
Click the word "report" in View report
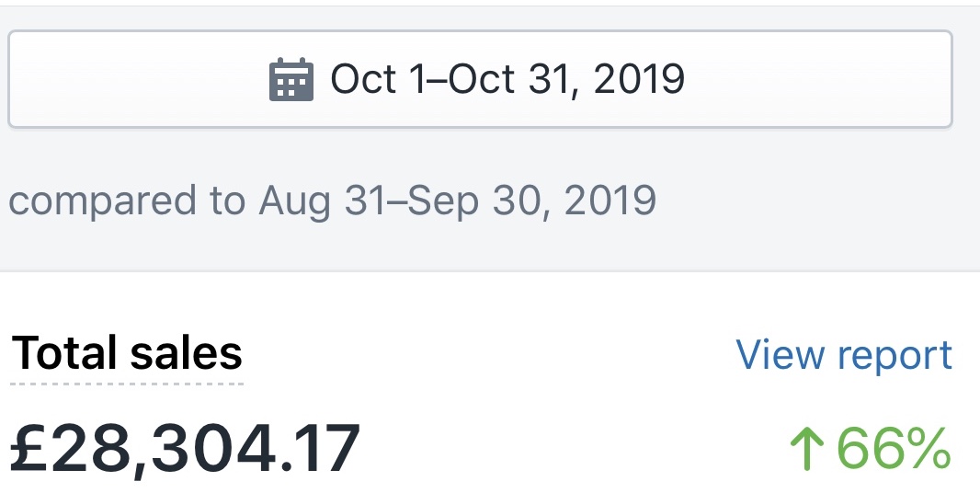point(895,357)
